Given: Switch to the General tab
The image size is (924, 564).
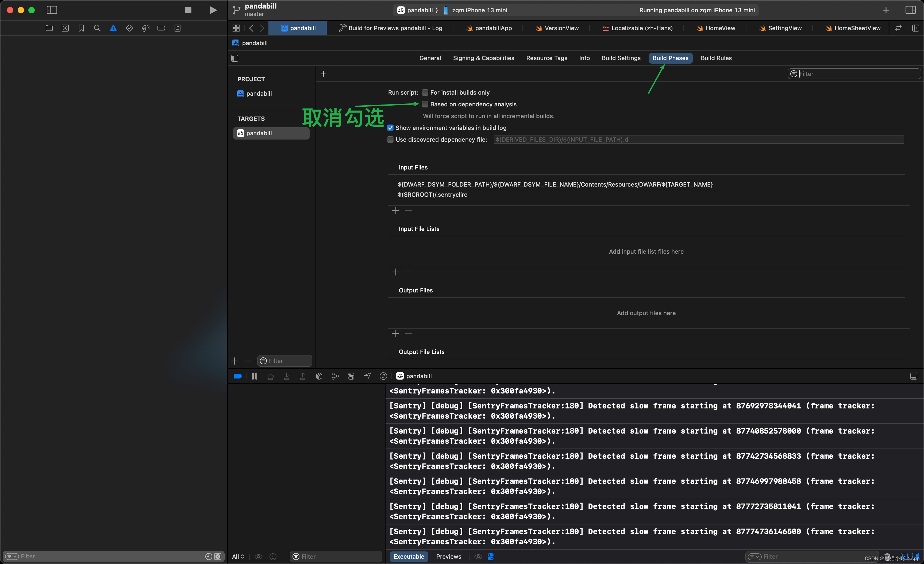Looking at the screenshot, I should [430, 58].
